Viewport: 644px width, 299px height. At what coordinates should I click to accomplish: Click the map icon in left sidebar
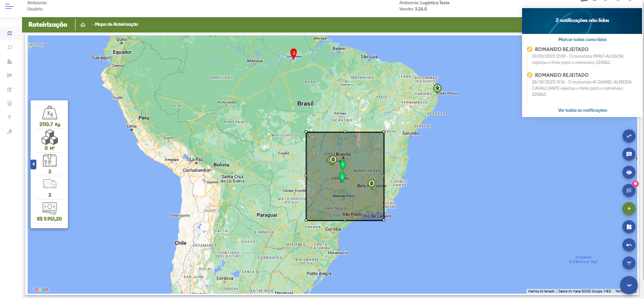(x=10, y=33)
